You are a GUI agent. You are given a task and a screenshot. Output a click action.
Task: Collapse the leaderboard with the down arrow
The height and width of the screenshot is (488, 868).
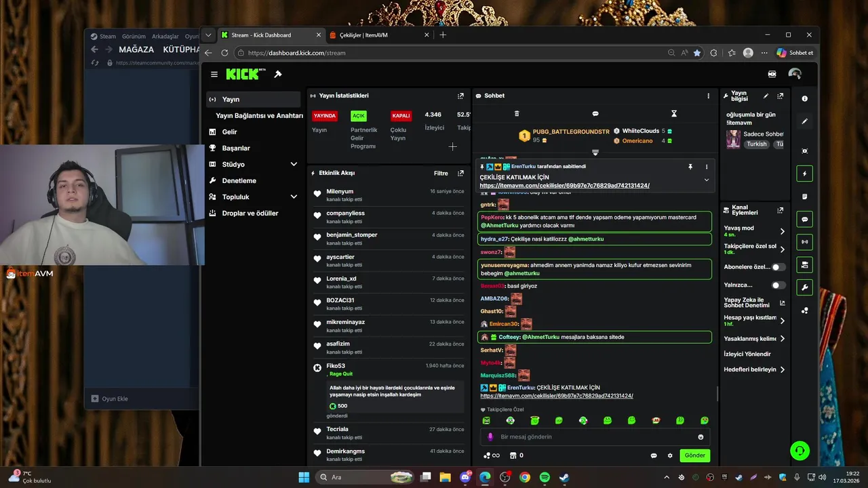pyautogui.click(x=595, y=152)
